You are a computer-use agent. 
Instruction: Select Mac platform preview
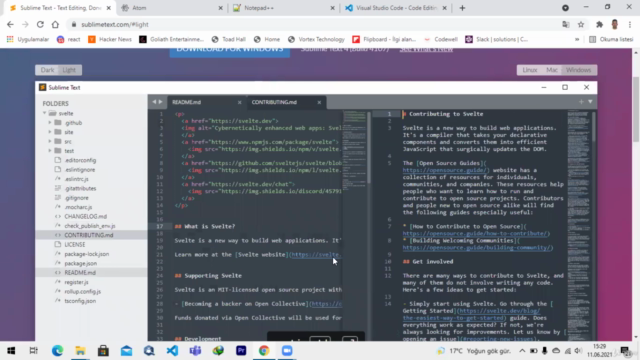pyautogui.click(x=551, y=70)
